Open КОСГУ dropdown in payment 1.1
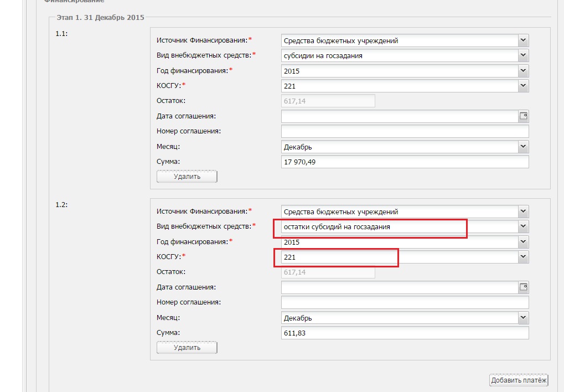The height and width of the screenshot is (392, 564). click(523, 86)
